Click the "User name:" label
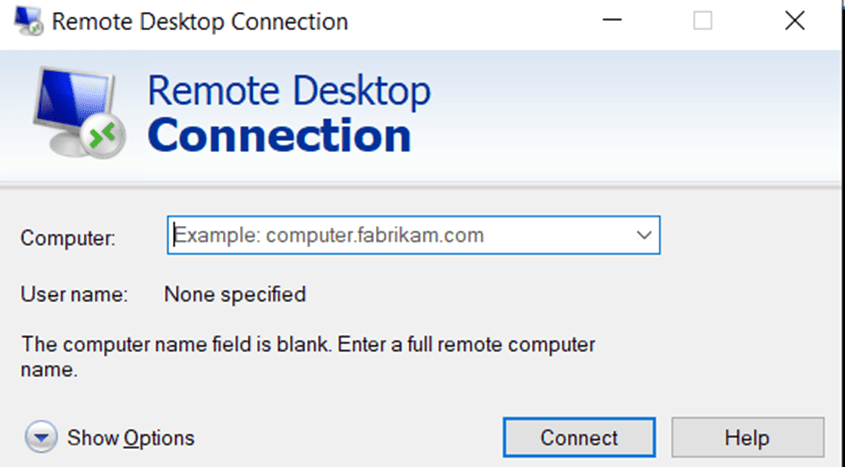The width and height of the screenshot is (845, 467). [74, 294]
